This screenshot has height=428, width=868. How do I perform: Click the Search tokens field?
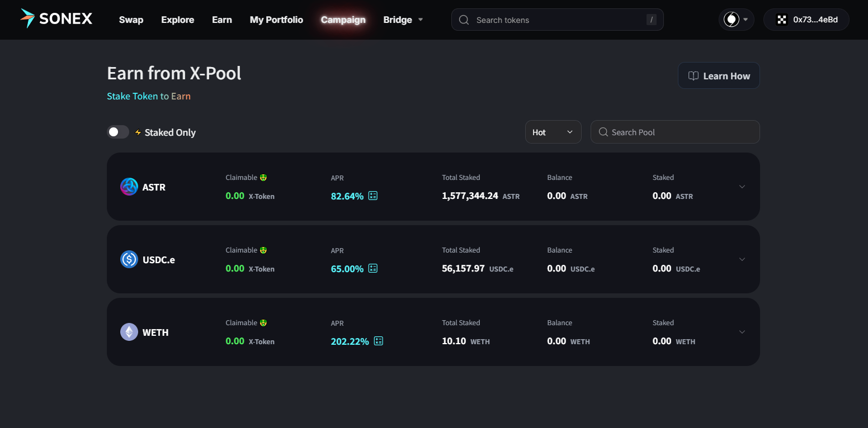[x=558, y=20]
